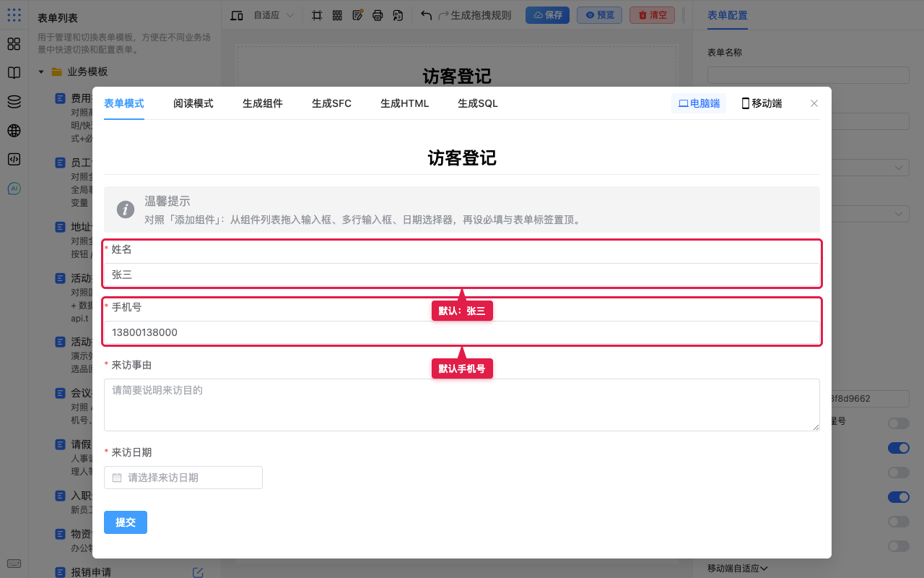
Task: Open the AI assistant bubble icon
Action: click(14, 189)
